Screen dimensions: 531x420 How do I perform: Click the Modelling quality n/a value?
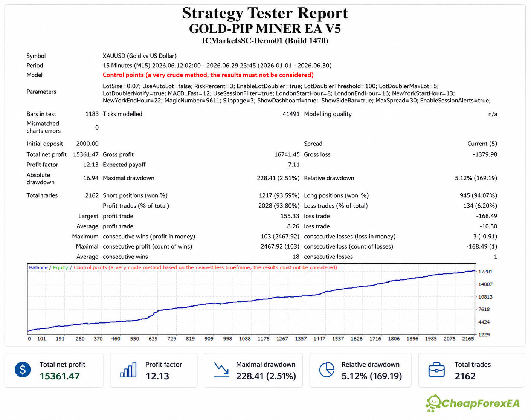493,114
